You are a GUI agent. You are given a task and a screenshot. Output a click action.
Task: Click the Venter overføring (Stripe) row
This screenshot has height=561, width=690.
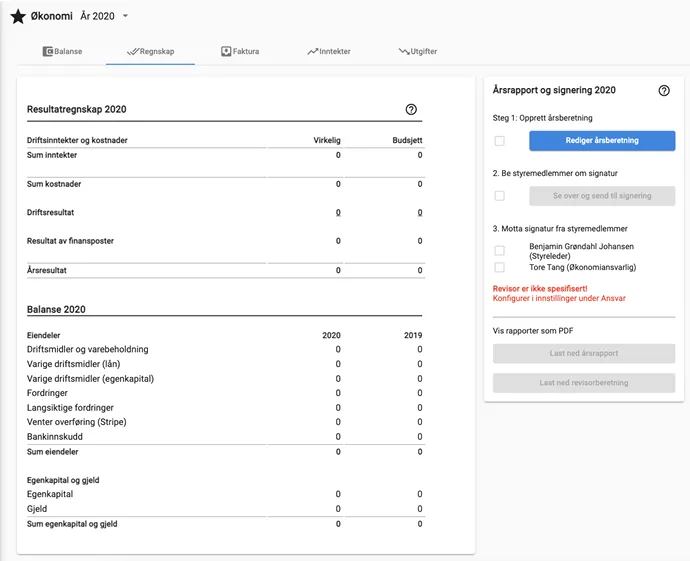click(224, 422)
